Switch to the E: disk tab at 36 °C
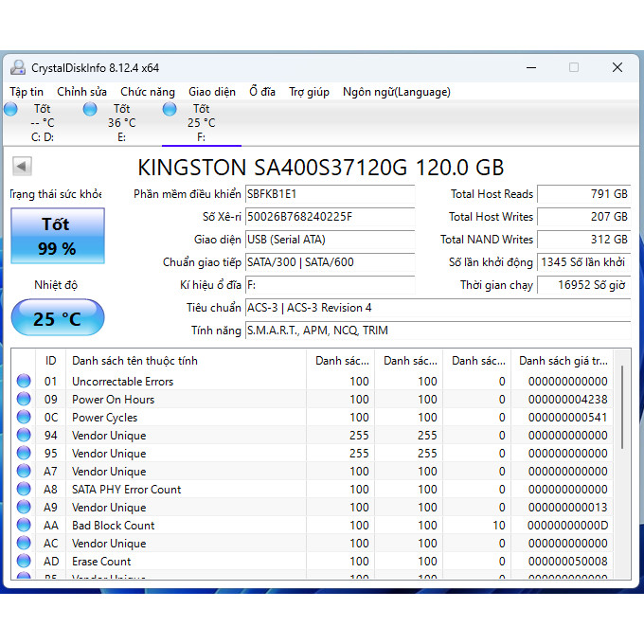The image size is (644, 644). [x=121, y=123]
